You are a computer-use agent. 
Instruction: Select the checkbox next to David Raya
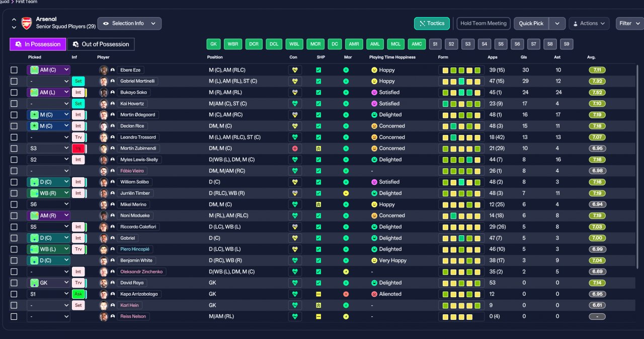click(x=14, y=283)
